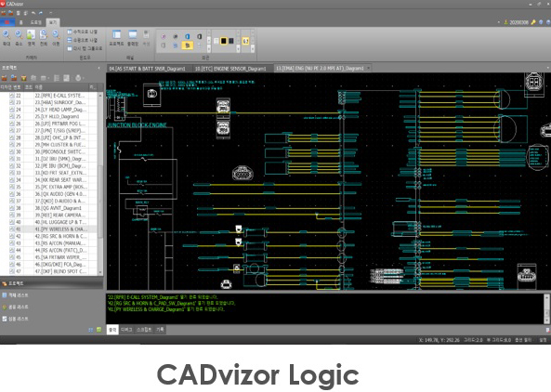Click the third project-panel toolbar icon with green arrow
This screenshot has width=551, height=392.
coord(23,78)
